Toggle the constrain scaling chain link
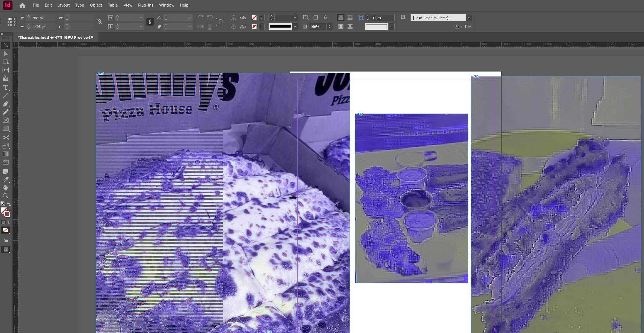This screenshot has width=644, height=333. pyautogui.click(x=150, y=22)
